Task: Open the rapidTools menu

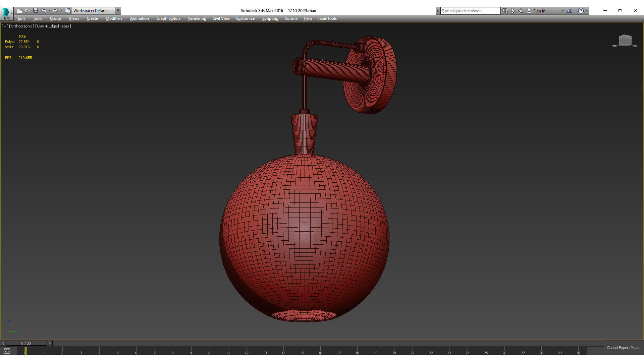Action: click(x=327, y=18)
